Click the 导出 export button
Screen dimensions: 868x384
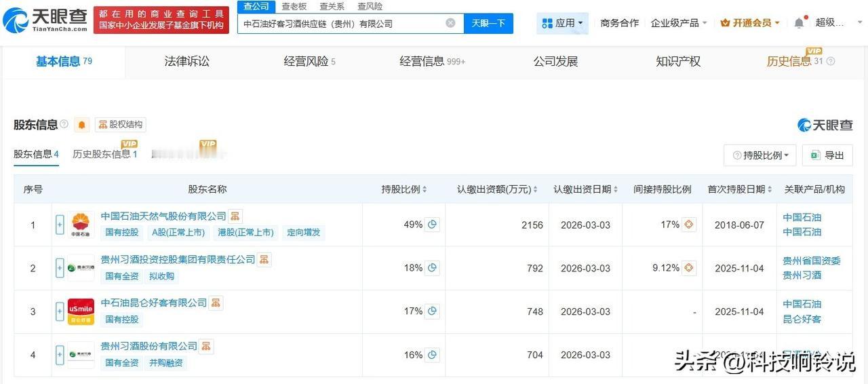click(827, 155)
